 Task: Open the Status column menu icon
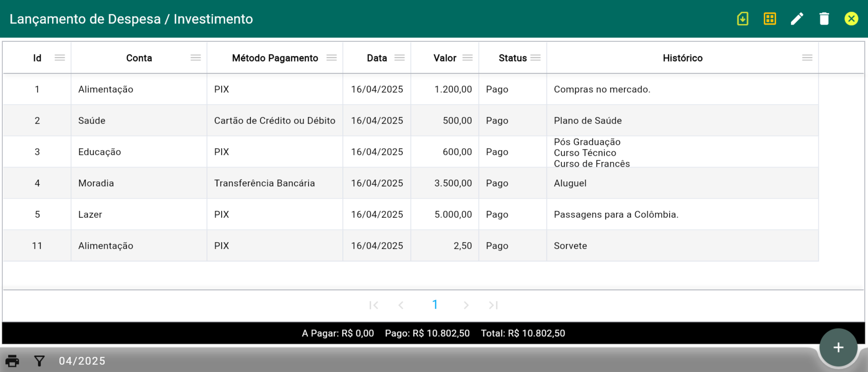point(535,58)
